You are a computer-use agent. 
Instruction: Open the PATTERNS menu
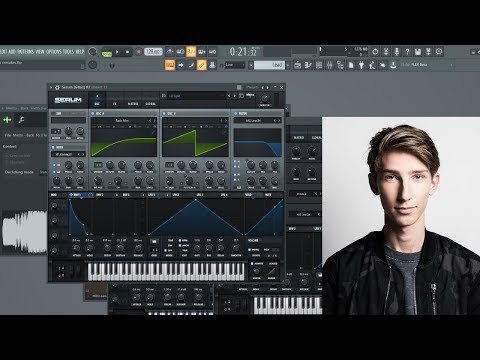tap(26, 52)
